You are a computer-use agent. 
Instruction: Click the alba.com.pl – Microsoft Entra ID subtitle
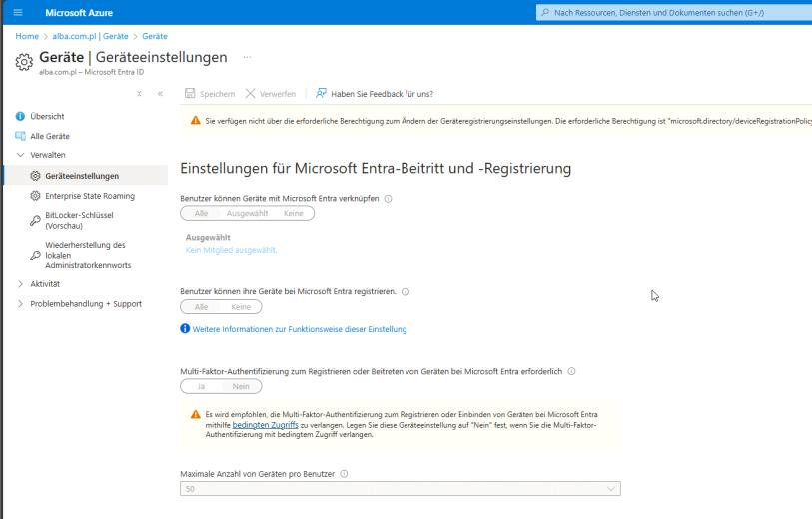point(92,72)
